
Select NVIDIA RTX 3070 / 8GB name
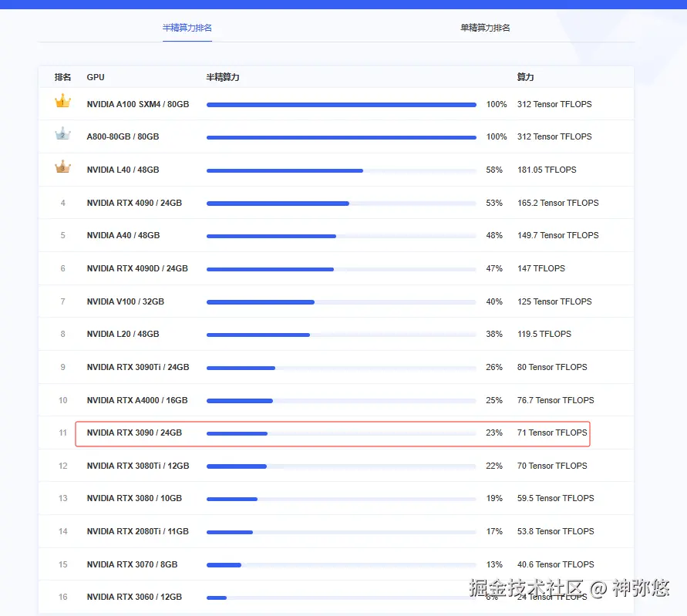[x=132, y=564]
